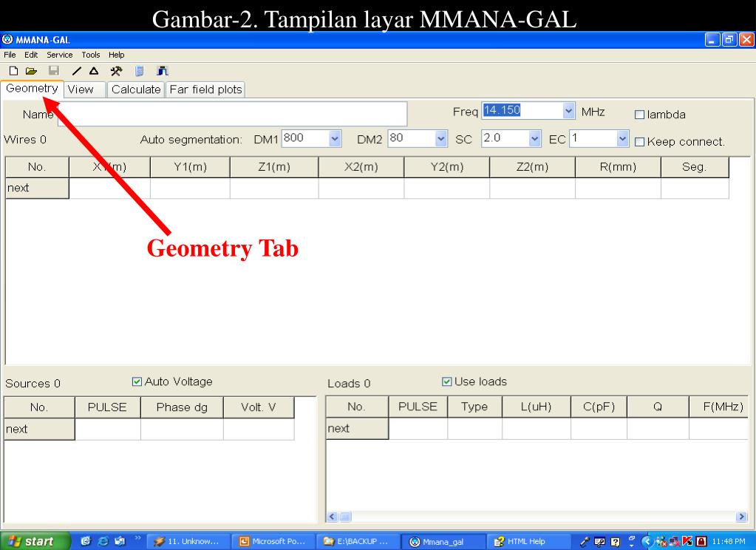Click the loads table scrollbar thumb
756x550 pixels.
coord(345,517)
